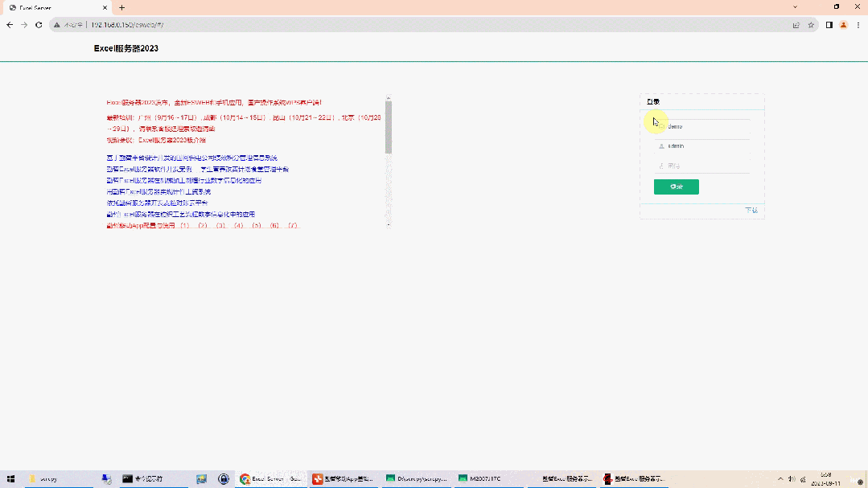This screenshot has height=488, width=868.
Task: Click the green login button
Action: coord(677,187)
